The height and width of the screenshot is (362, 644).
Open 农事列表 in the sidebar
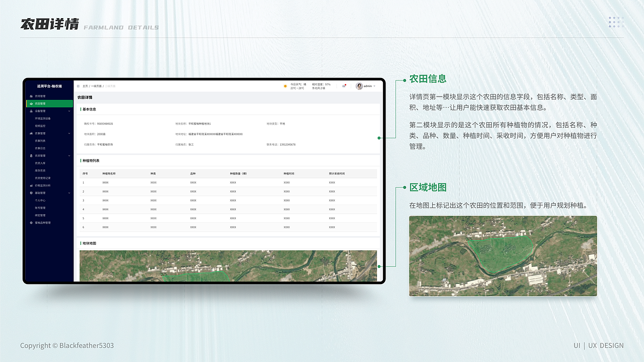click(x=40, y=141)
